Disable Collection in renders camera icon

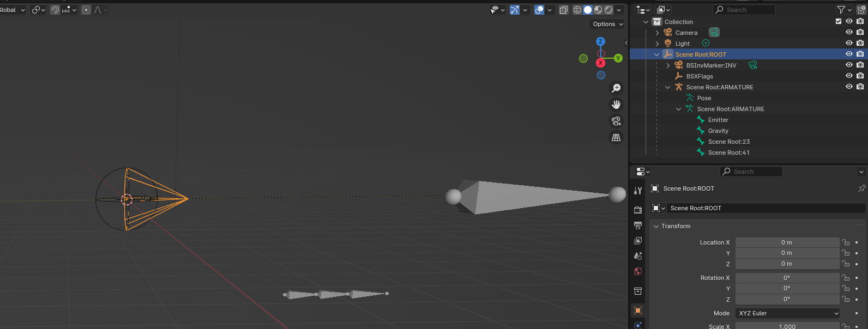(x=860, y=22)
